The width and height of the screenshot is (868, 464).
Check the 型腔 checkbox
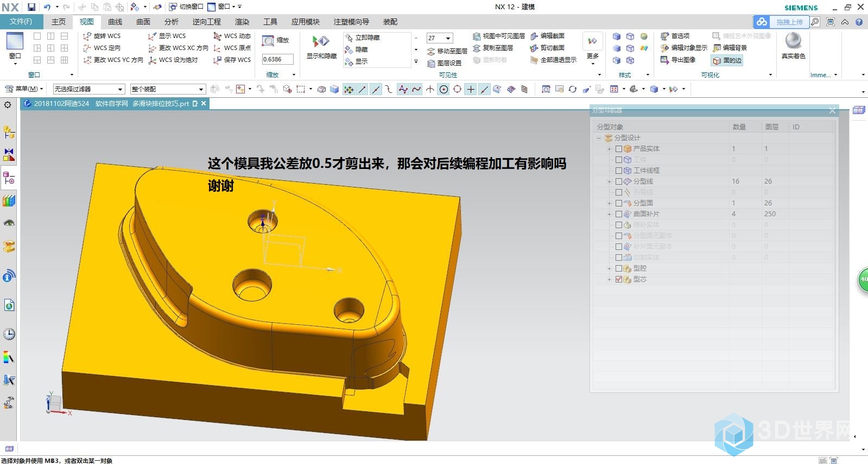pyautogui.click(x=619, y=268)
